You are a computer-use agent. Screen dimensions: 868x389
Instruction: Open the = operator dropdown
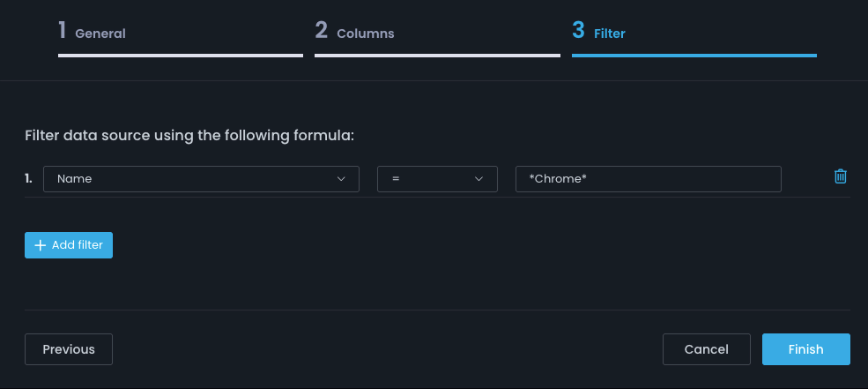pos(437,179)
